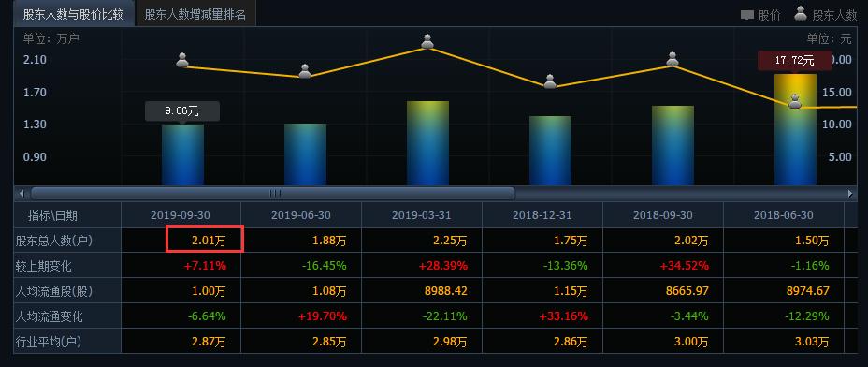The width and height of the screenshot is (868, 367).
Task: Select the 人均流通股(股) row label
Action: (x=53, y=291)
